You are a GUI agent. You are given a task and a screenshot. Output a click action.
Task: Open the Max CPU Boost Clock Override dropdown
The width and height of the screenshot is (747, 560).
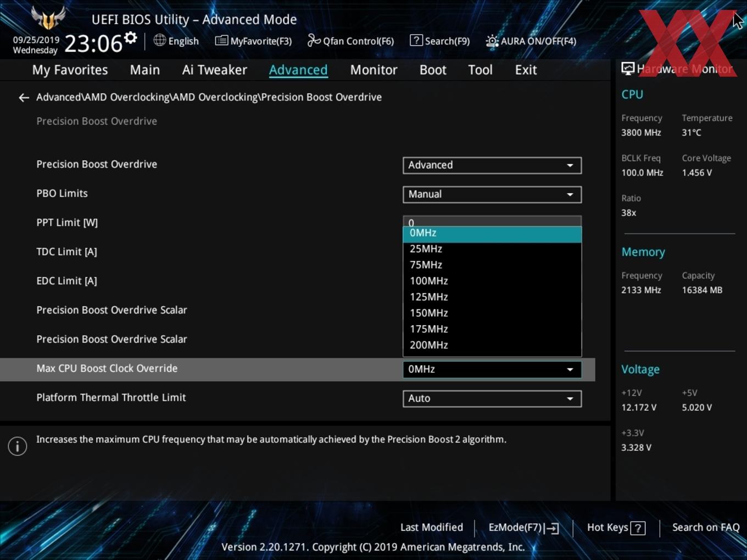(x=492, y=369)
